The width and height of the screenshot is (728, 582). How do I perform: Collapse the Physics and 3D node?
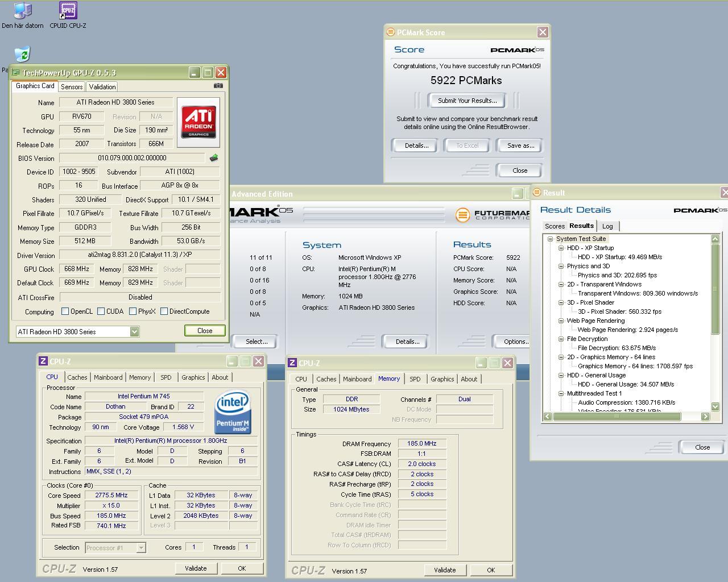[561, 266]
